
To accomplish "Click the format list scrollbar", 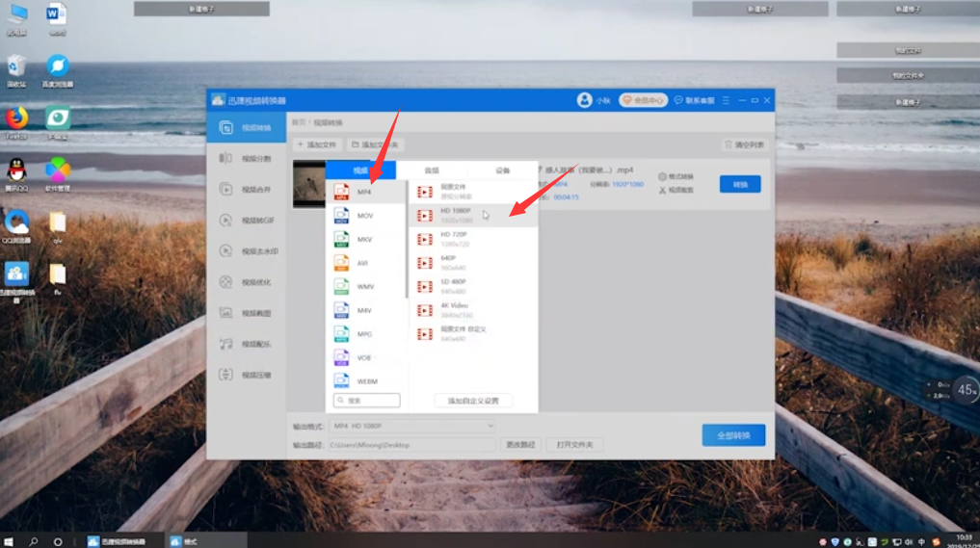I will [x=407, y=239].
